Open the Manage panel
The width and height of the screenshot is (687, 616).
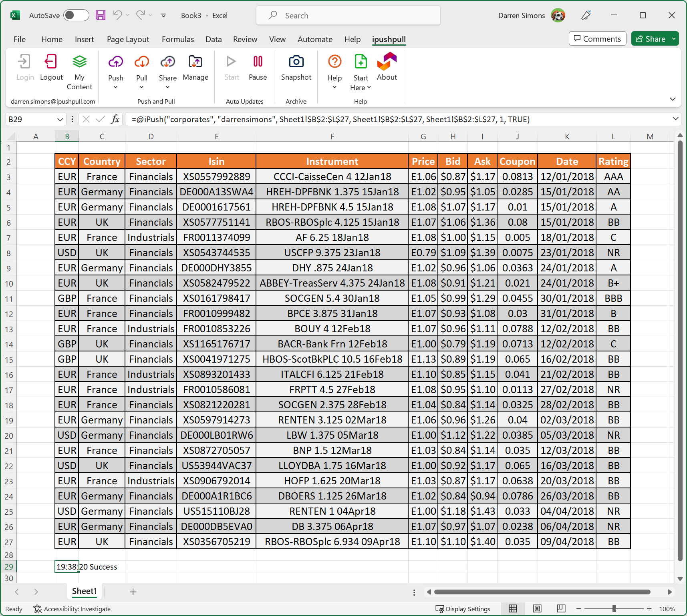[x=195, y=66]
